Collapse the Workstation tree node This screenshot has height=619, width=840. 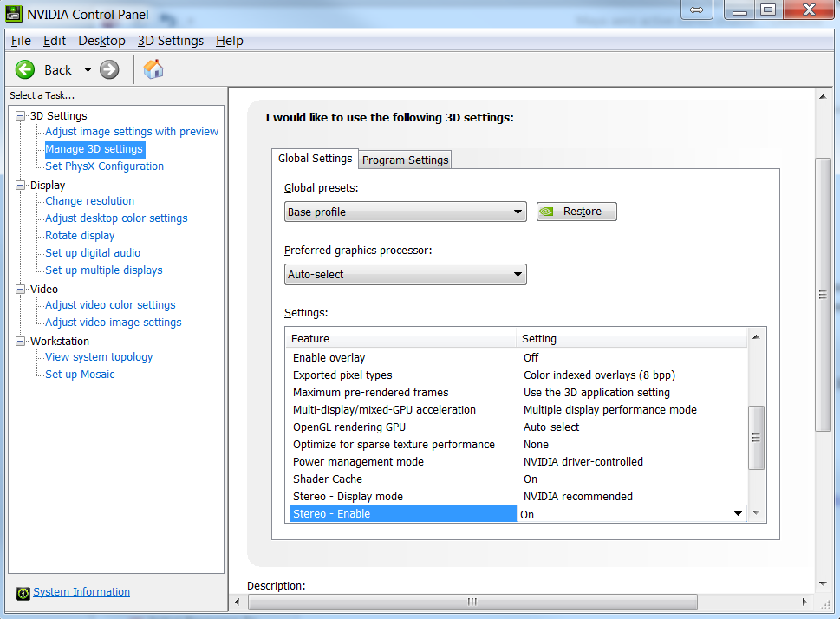pyautogui.click(x=21, y=341)
